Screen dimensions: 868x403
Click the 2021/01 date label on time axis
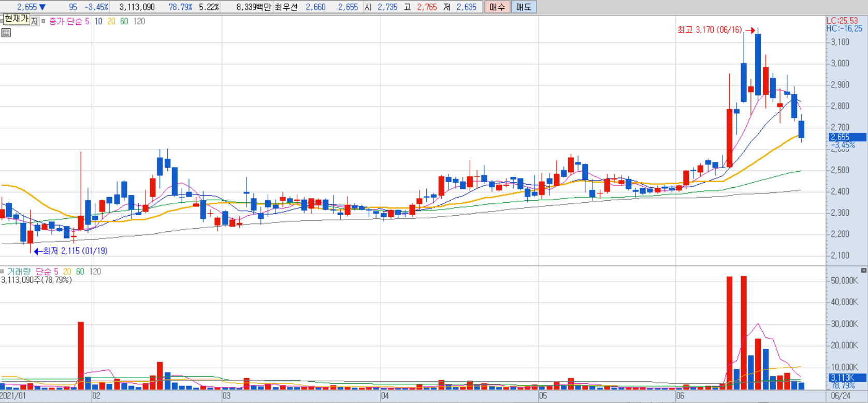13,396
